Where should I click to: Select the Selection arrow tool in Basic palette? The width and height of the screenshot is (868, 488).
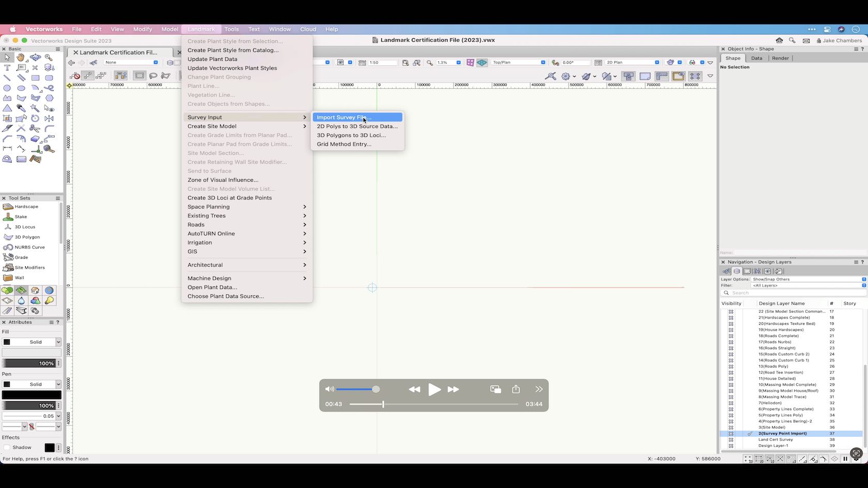[x=7, y=57]
